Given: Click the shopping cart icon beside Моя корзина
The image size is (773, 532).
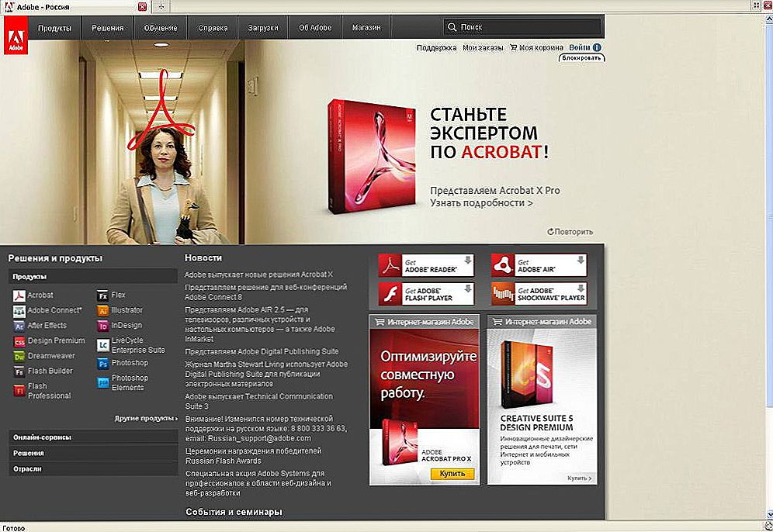Looking at the screenshot, I should pyautogui.click(x=513, y=47).
